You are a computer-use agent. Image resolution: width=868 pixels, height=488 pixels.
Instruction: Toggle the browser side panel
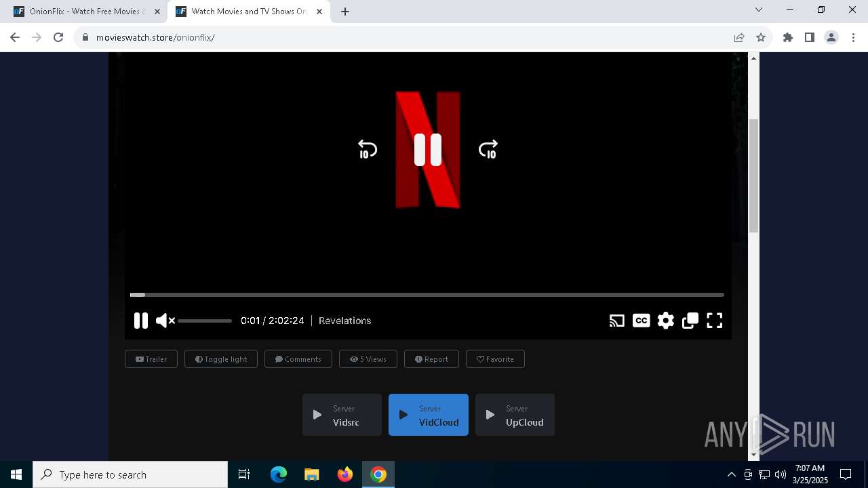point(810,37)
